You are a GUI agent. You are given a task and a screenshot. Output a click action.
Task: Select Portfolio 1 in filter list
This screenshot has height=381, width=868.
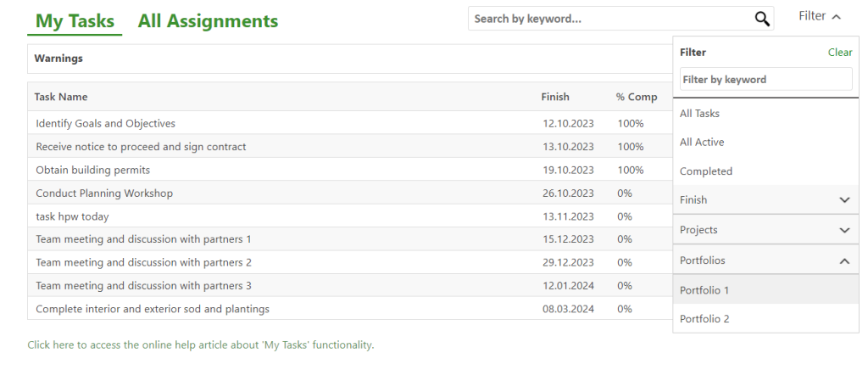[x=704, y=290]
